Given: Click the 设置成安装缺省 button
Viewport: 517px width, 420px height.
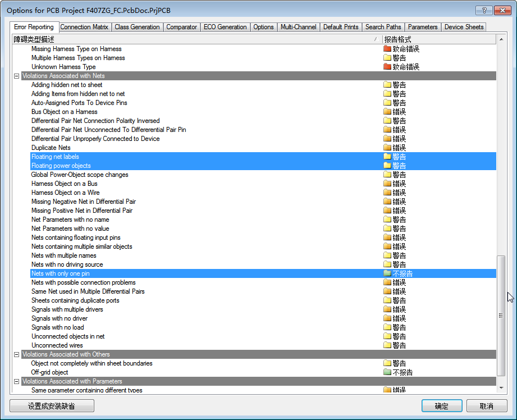Looking at the screenshot, I should click(51, 405).
